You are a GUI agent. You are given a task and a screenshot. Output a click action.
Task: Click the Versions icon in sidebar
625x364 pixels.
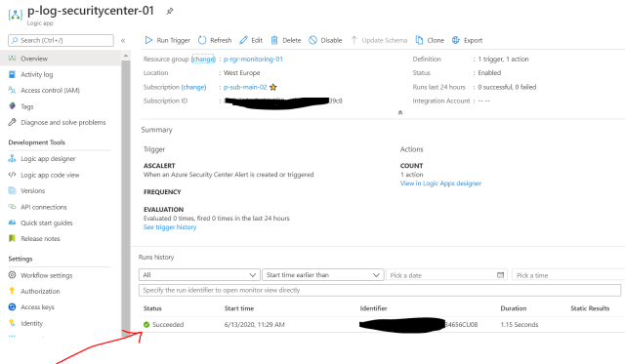point(12,190)
